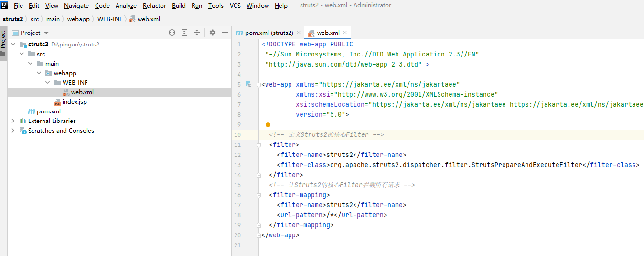Collapse the webapp folder node

(x=39, y=73)
